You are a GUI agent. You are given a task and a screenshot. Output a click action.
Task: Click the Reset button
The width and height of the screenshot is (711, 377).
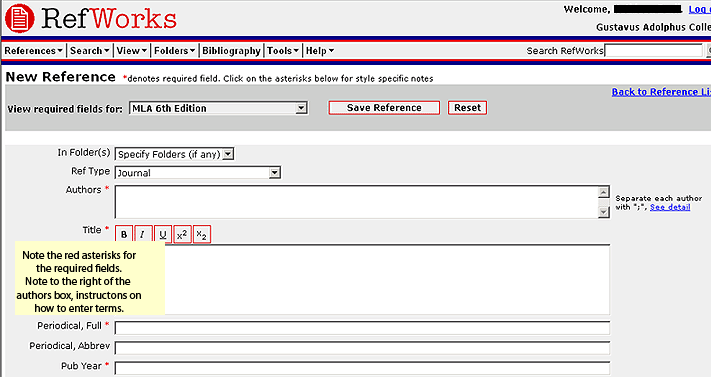(x=468, y=108)
